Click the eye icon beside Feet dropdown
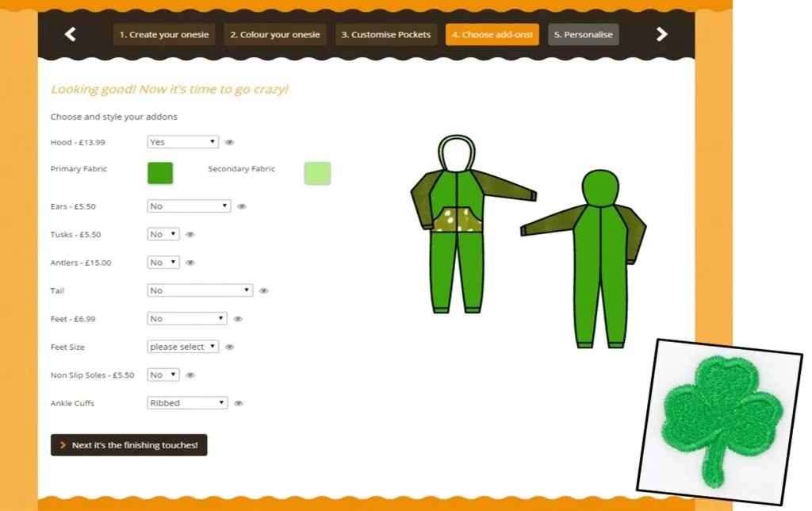The image size is (812, 511). click(x=238, y=319)
